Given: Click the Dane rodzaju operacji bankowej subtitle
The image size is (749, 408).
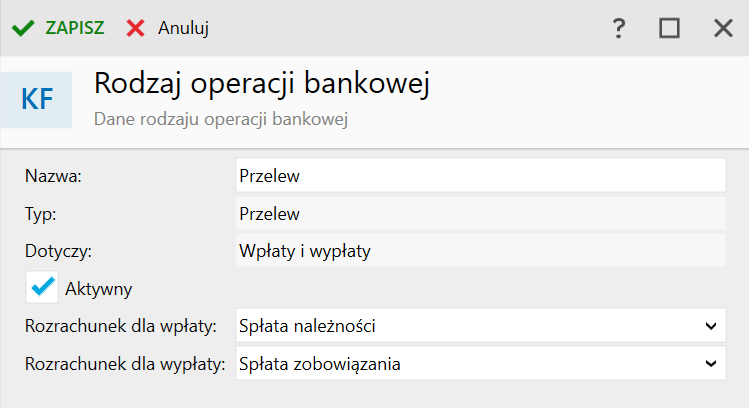Looking at the screenshot, I should tap(220, 118).
